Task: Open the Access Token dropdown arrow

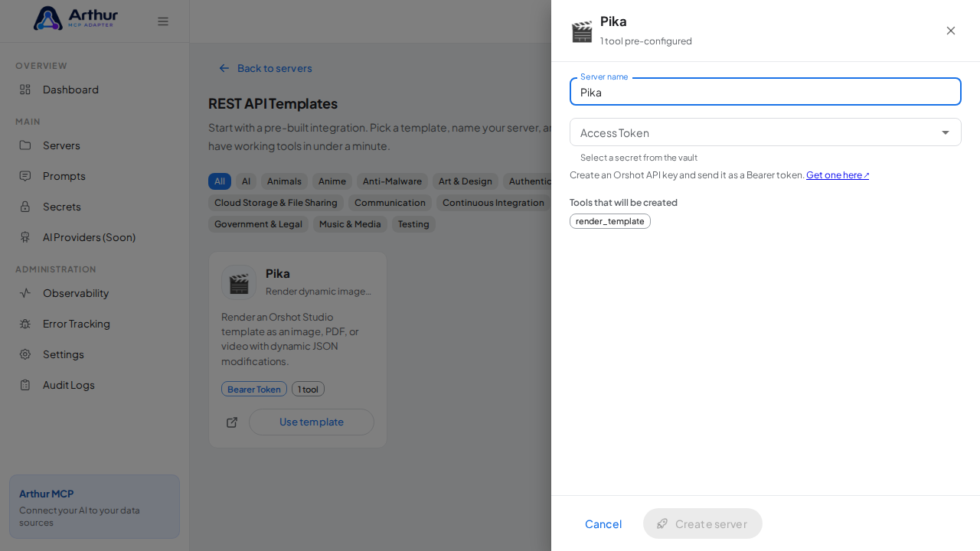Action: click(946, 132)
